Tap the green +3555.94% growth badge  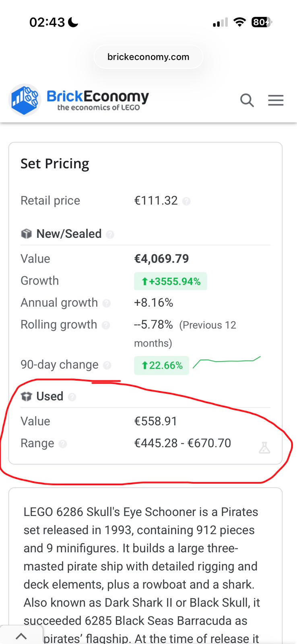coord(171,281)
